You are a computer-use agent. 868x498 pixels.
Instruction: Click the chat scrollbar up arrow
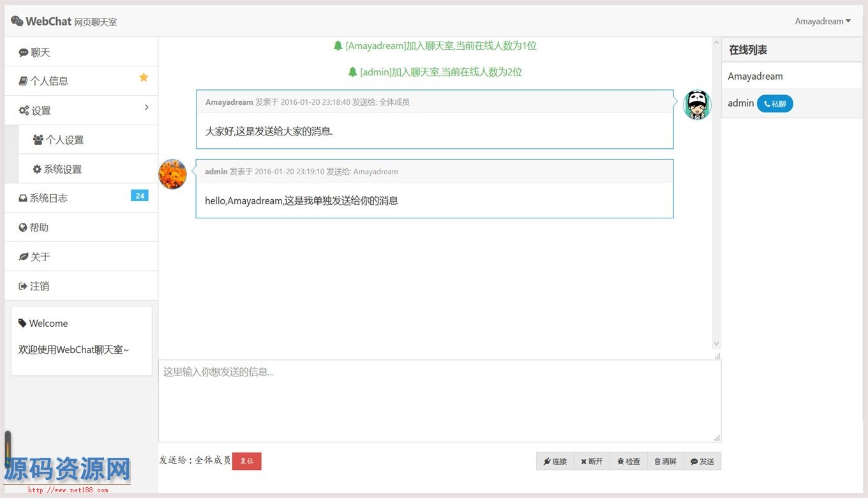(716, 43)
